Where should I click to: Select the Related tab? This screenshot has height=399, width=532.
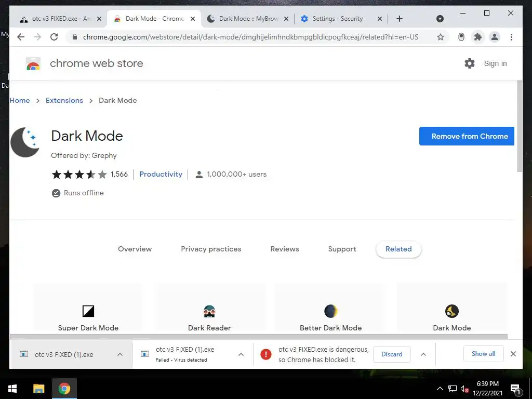pyautogui.click(x=398, y=249)
